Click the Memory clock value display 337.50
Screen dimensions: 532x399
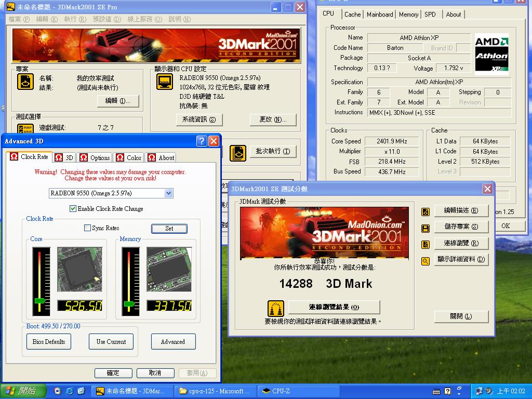tap(169, 306)
